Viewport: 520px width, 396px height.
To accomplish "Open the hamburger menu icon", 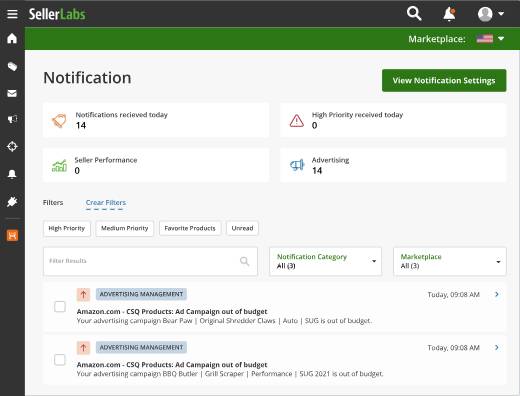I will (12, 14).
